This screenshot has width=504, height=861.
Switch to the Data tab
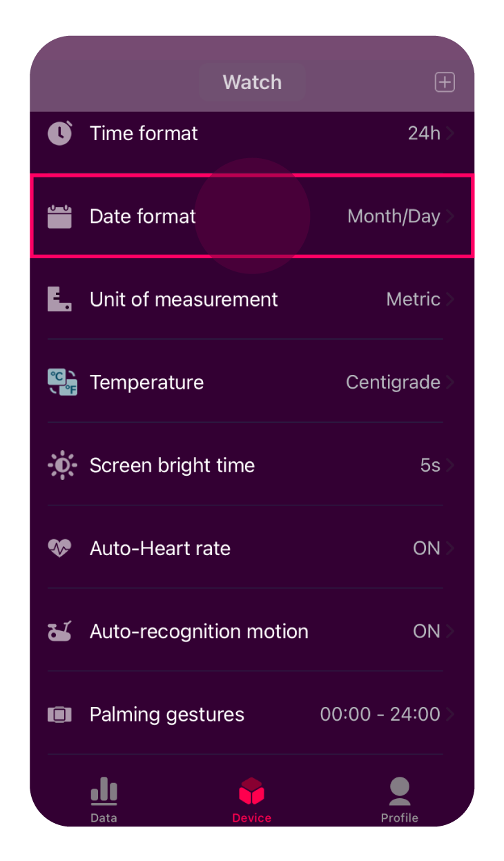pos(104,800)
